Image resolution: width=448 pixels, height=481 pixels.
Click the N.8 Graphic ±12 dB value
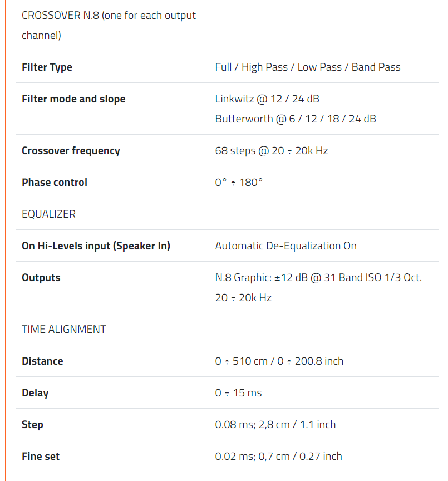pos(318,278)
